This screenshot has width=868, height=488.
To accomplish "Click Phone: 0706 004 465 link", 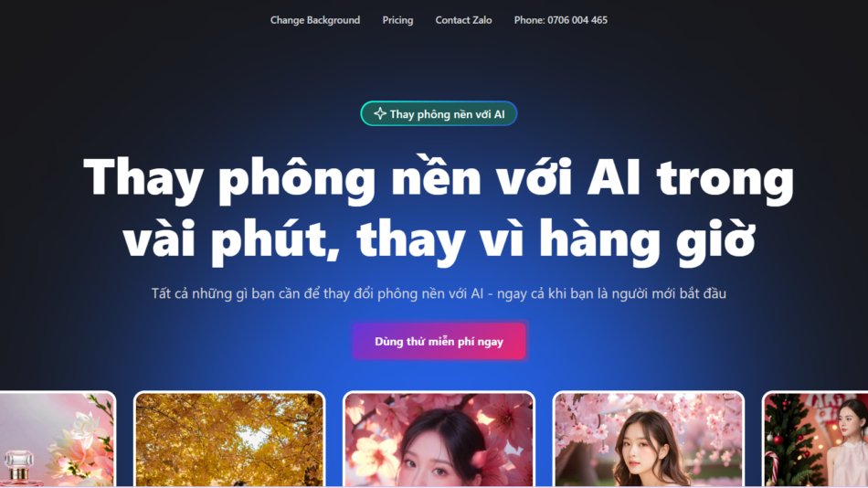I will pyautogui.click(x=561, y=20).
